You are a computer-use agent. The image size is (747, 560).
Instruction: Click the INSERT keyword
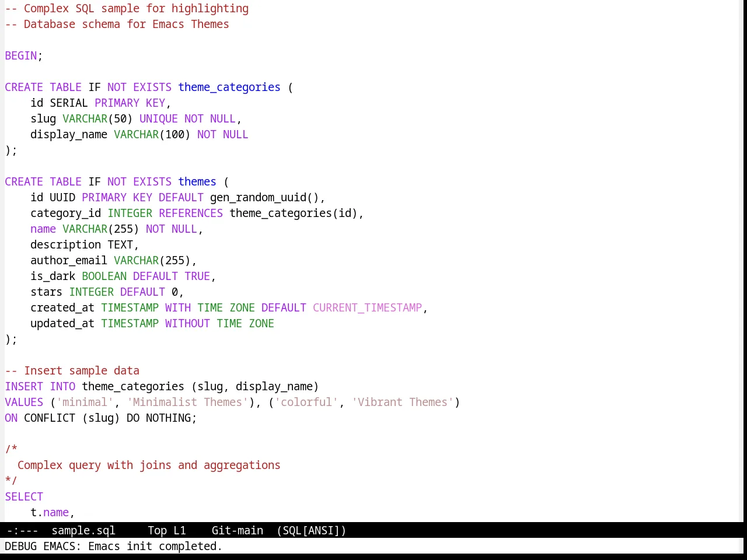pos(24,386)
